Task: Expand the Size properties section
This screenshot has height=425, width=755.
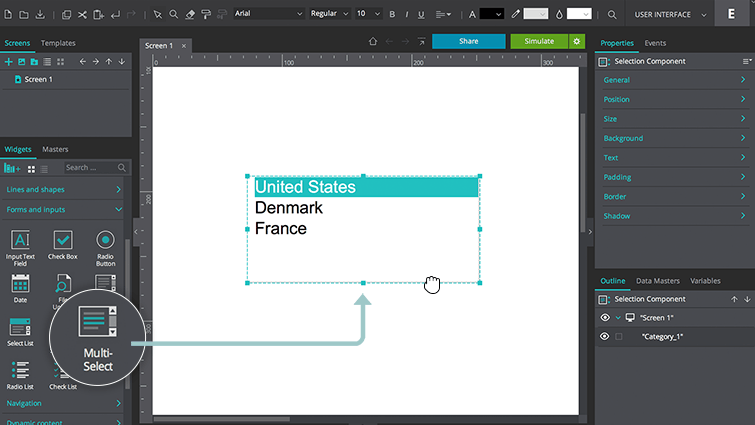Action: pos(674,118)
